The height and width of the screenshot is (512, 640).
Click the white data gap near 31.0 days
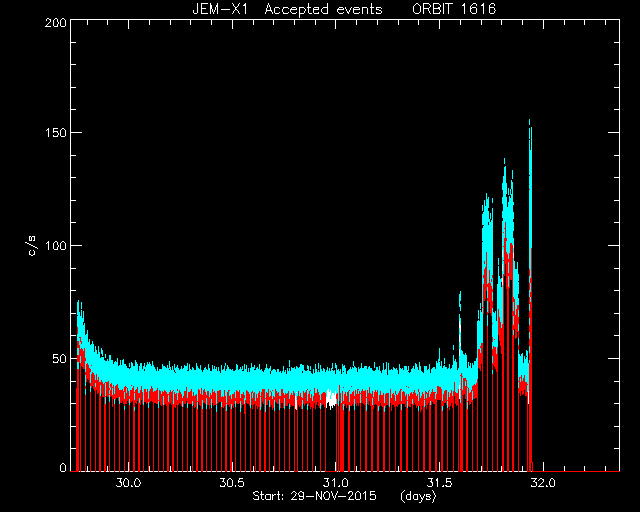332,398
